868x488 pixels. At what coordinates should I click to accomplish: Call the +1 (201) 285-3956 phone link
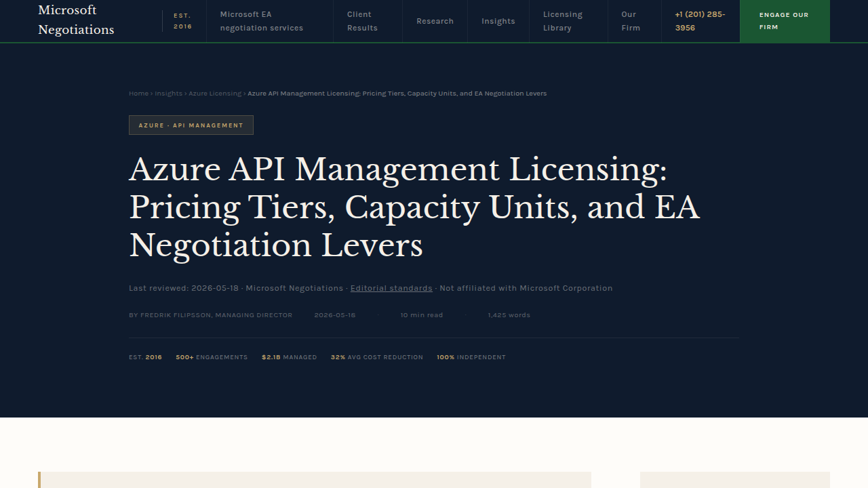pos(700,21)
